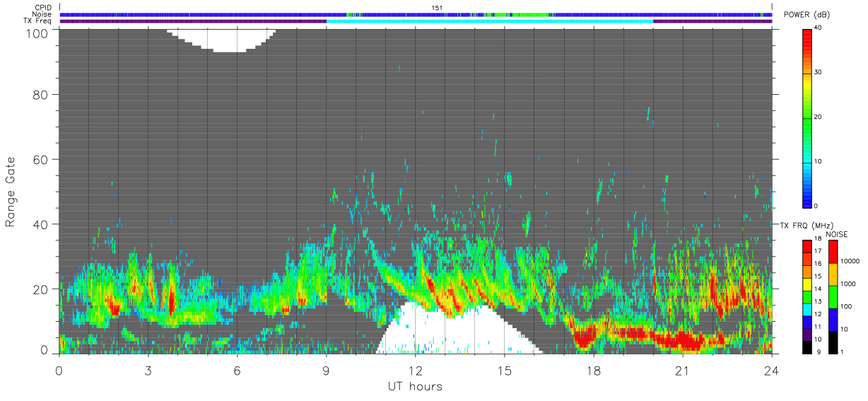Click the 1000 label in NOISE legend
Image resolution: width=868 pixels, height=401 pixels.
pos(848,284)
